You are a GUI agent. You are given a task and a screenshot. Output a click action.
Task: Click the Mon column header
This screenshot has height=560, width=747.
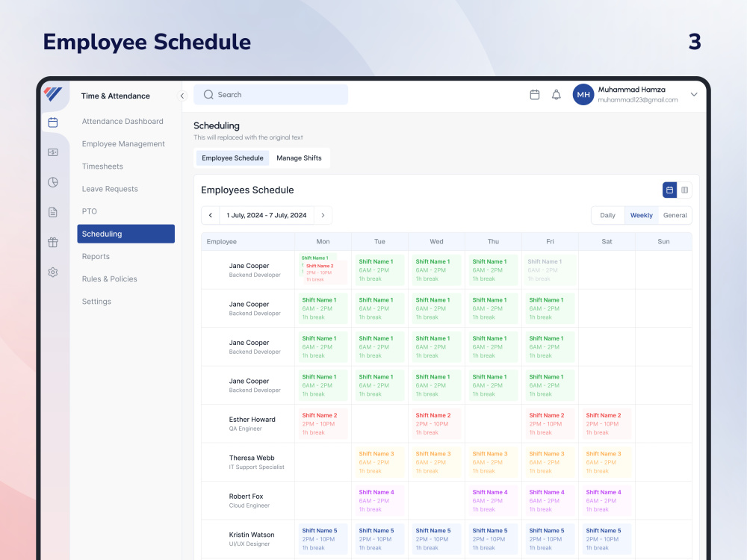coord(323,241)
